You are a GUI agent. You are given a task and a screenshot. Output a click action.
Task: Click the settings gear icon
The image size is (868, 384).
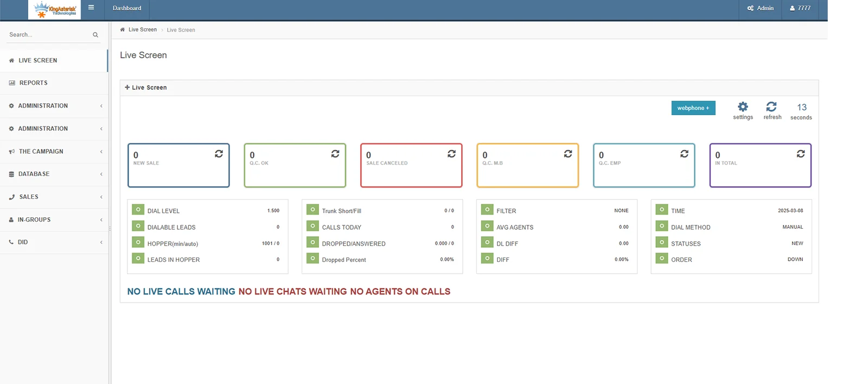tap(743, 107)
